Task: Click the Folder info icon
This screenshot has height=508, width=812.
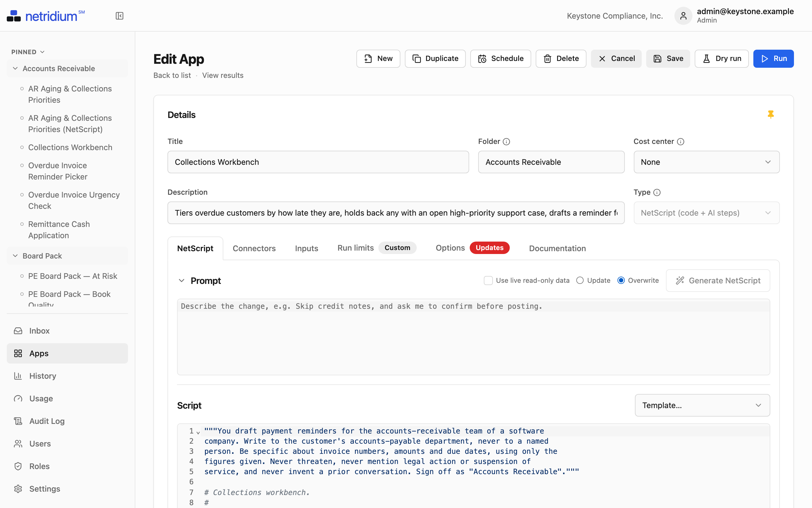Action: click(x=506, y=142)
